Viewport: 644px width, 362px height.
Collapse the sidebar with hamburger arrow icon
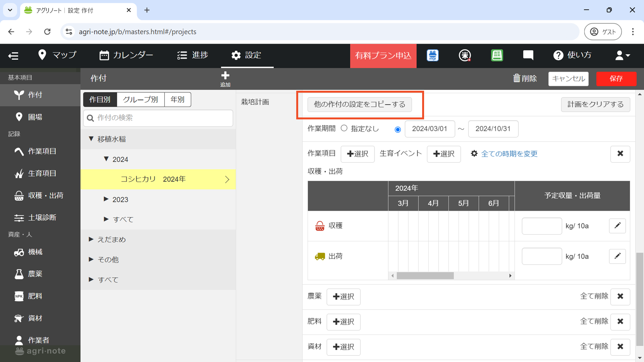pos(13,56)
